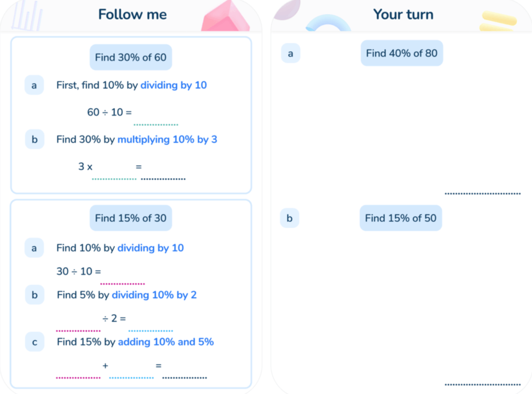This screenshot has width=532, height=394.
Task: Select the 'Find 40% of 80' label
Action: [401, 53]
